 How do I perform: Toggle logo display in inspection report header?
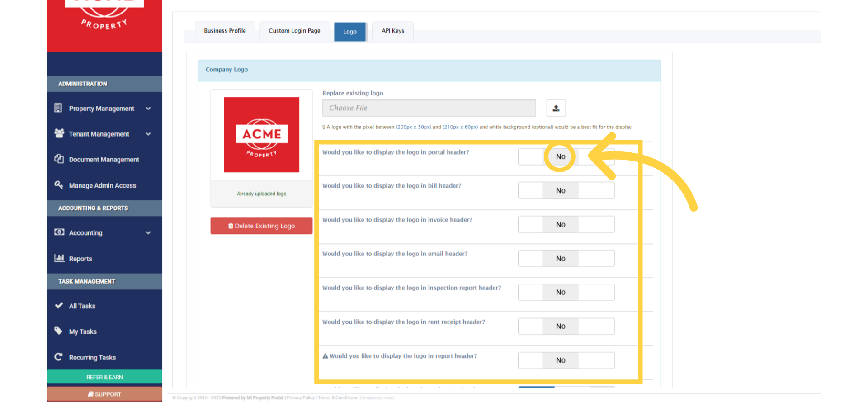(566, 292)
